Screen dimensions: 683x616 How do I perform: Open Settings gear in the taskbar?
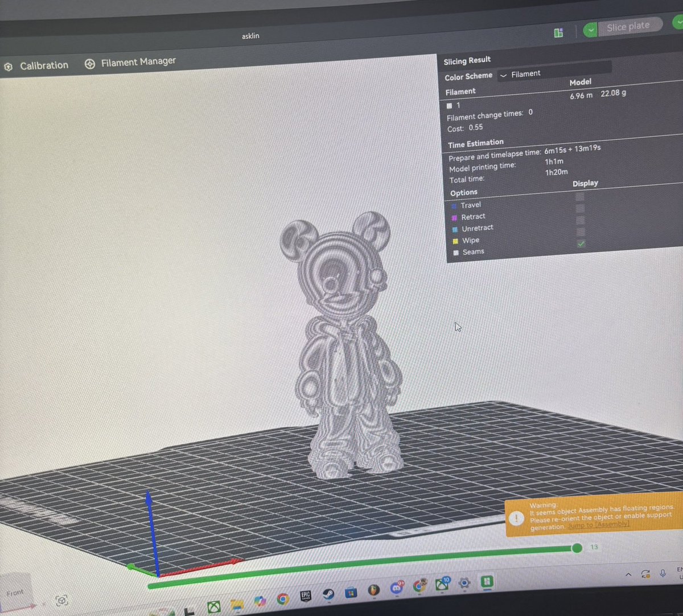(x=465, y=583)
